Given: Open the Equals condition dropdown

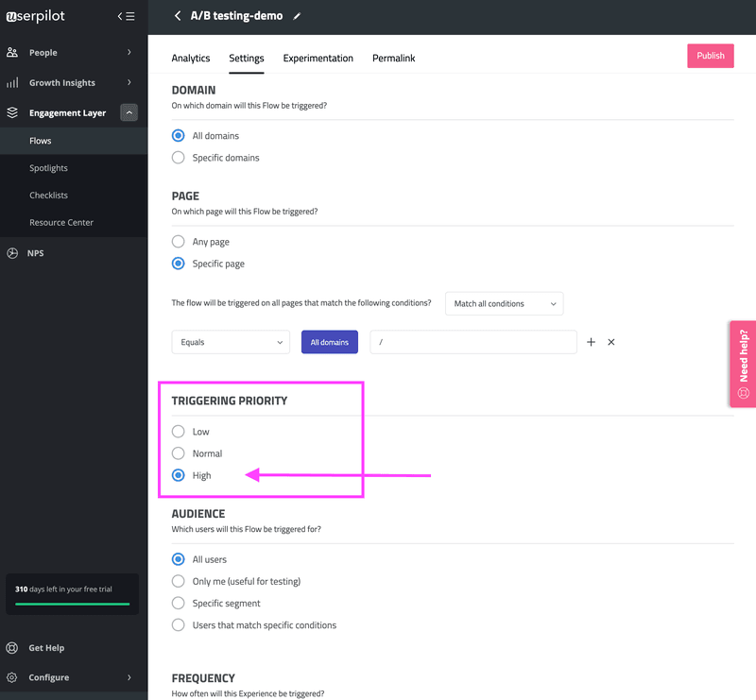Looking at the screenshot, I should coord(230,341).
